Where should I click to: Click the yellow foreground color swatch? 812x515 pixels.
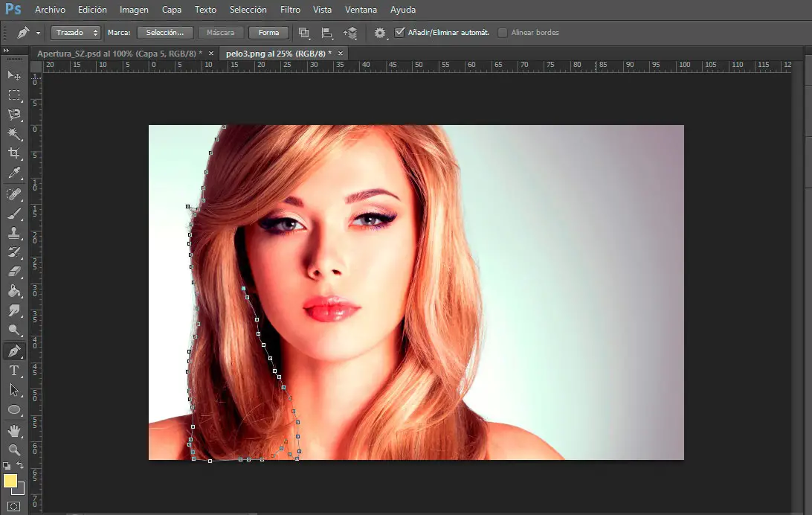(10, 481)
